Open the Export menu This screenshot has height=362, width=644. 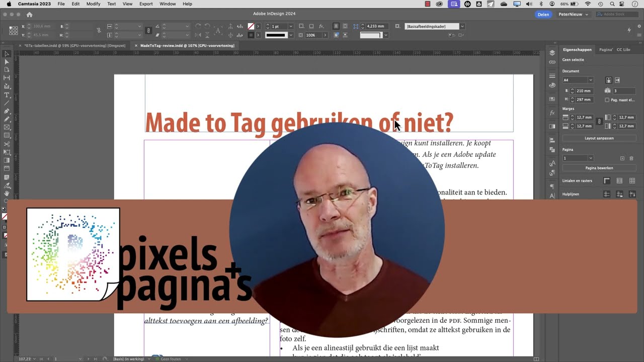tap(146, 4)
